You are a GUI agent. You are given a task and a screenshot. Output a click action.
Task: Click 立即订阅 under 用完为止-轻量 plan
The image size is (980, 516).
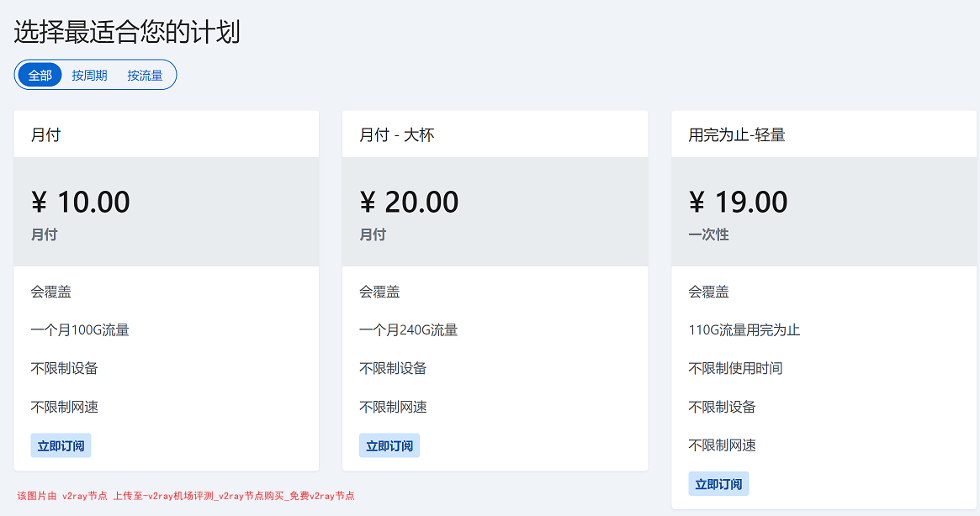pyautogui.click(x=718, y=484)
